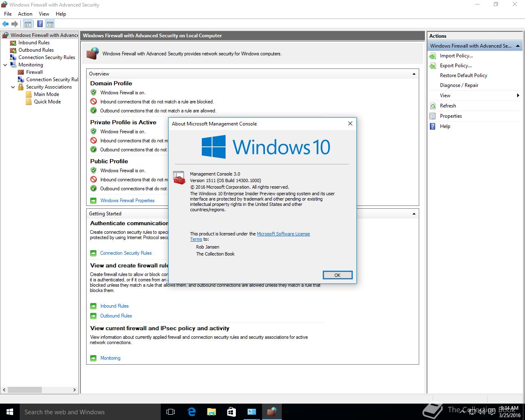Click Export Policy action
The image size is (525, 420).
456,66
